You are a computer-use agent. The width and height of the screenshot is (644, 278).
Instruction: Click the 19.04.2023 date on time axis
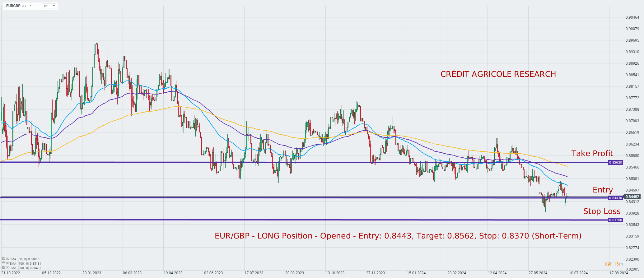point(173,273)
